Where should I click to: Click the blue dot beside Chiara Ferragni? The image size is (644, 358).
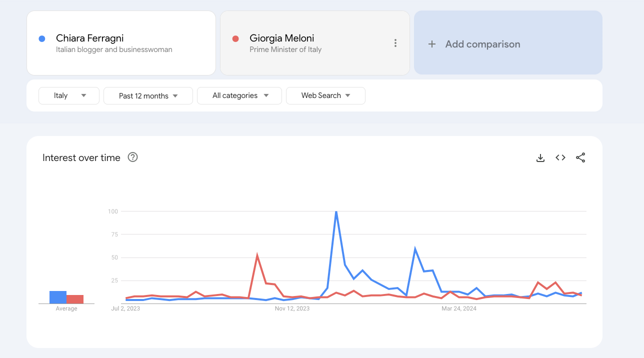[x=42, y=38]
